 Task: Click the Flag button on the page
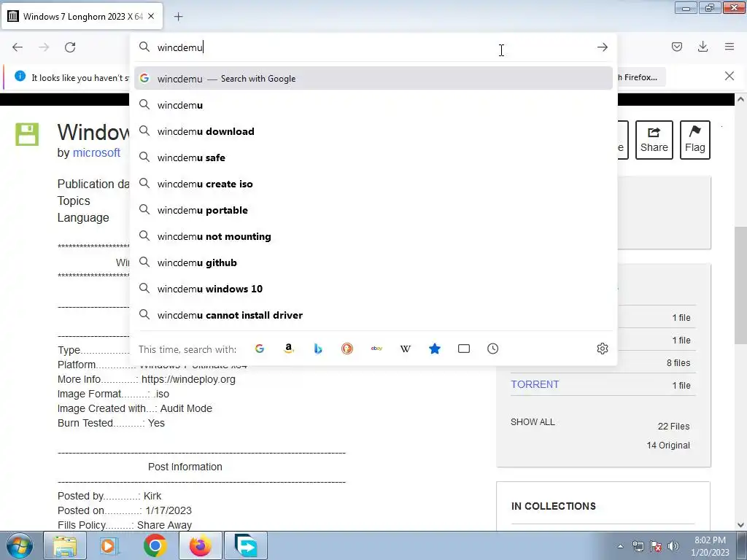[x=695, y=139]
